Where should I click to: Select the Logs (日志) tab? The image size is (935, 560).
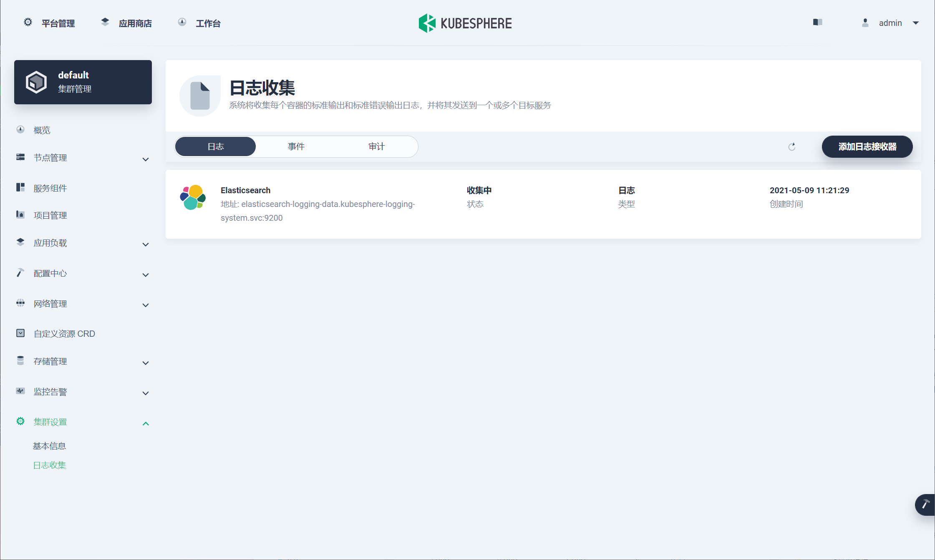(x=216, y=146)
